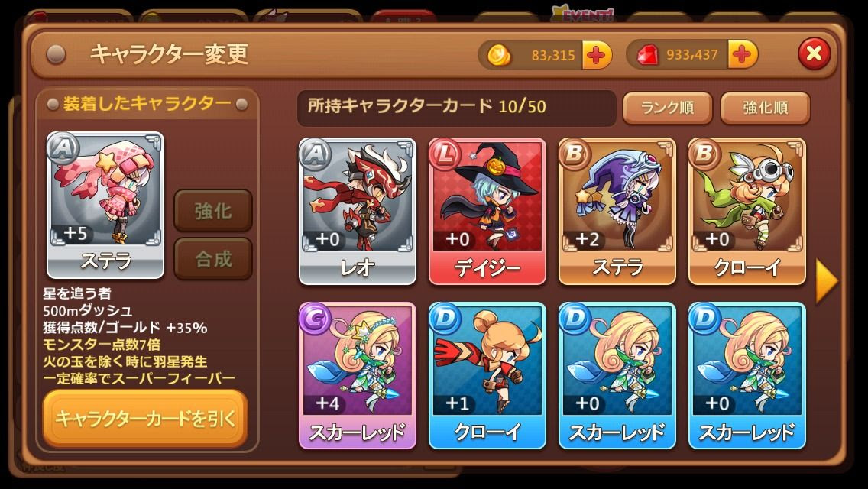Select the A-rank レオ card
Image resolution: width=868 pixels, height=489 pixels.
(x=357, y=212)
